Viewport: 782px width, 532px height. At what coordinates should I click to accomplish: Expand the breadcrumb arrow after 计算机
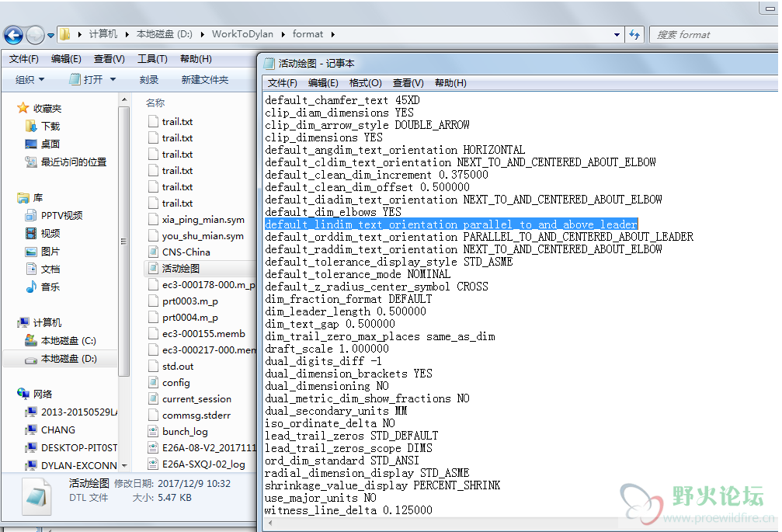[127, 34]
